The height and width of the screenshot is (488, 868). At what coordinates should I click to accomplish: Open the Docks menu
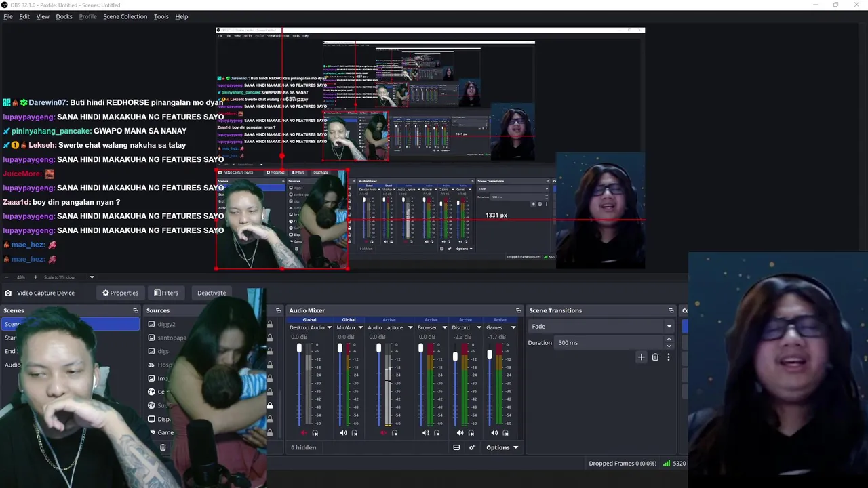(64, 16)
